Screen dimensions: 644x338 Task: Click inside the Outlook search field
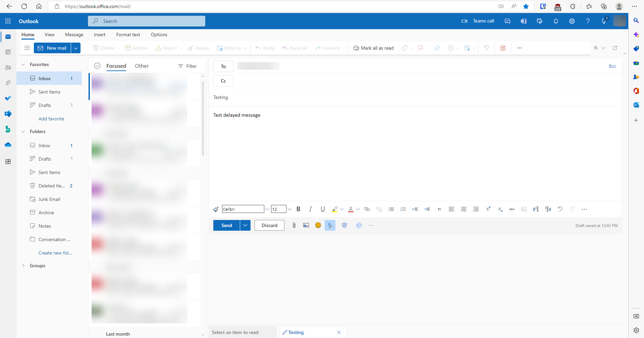pyautogui.click(x=147, y=21)
